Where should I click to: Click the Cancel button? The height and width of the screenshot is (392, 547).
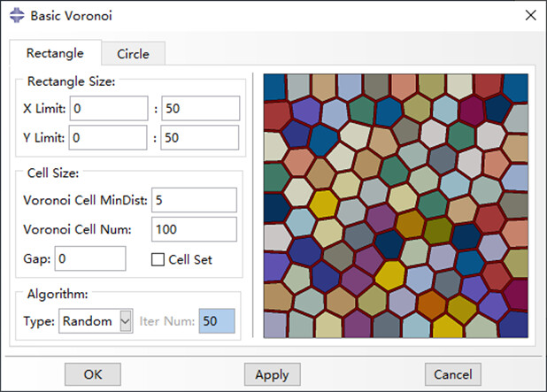452,374
